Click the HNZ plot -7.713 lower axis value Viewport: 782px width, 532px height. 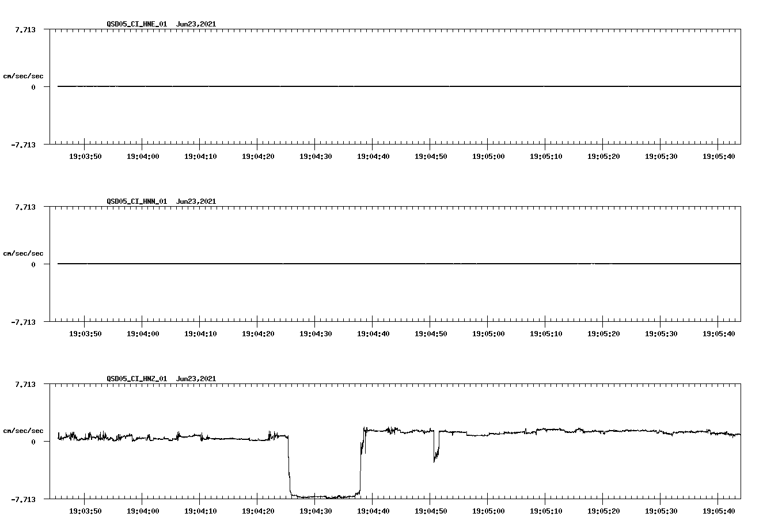click(23, 499)
